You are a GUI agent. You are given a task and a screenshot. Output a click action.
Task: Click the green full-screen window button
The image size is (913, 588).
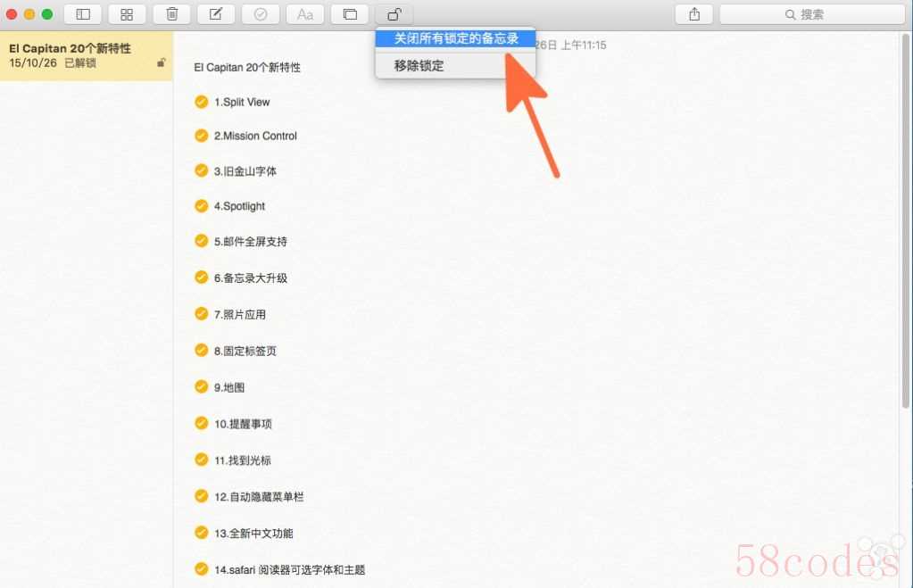tap(47, 14)
